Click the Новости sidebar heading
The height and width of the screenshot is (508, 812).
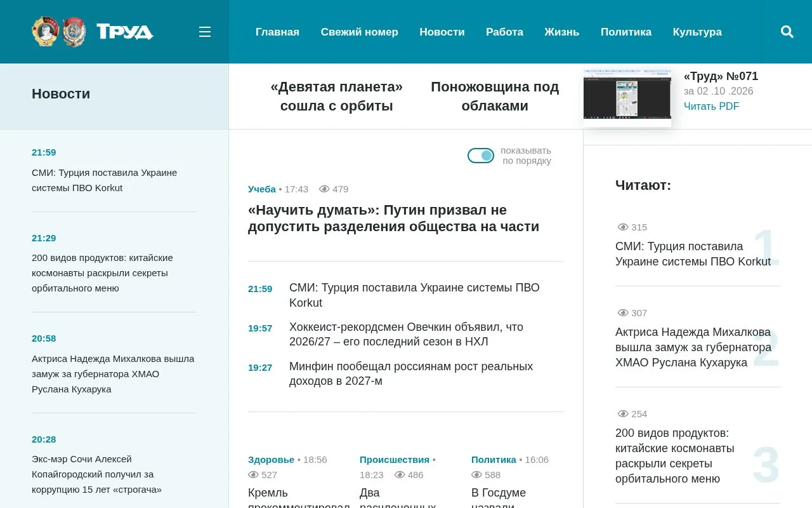[61, 94]
